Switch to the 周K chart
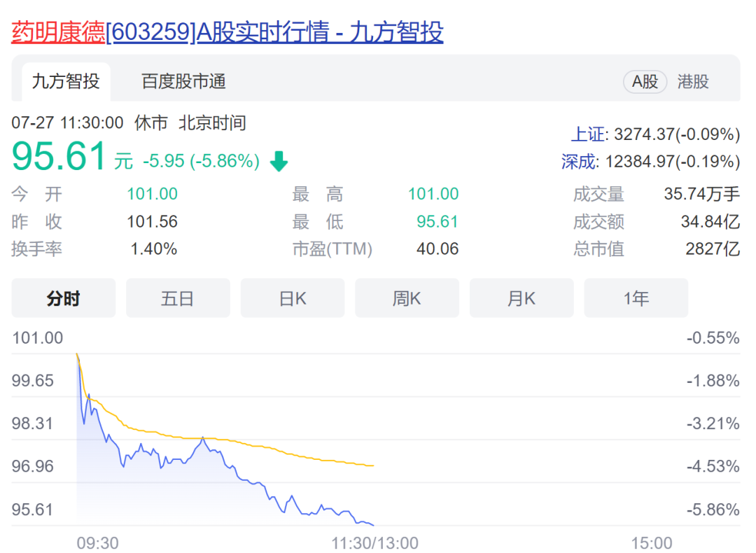This screenshot has width=756, height=553. tap(407, 297)
